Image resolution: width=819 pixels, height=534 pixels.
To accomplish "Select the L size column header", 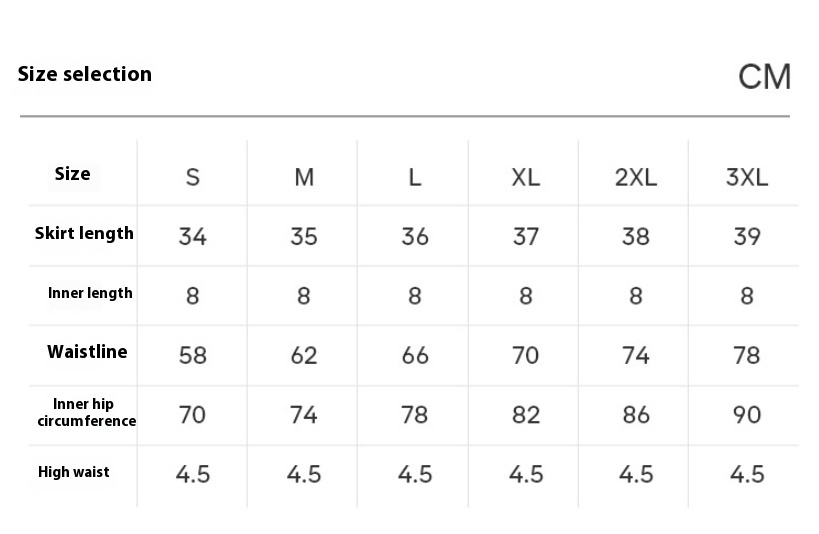I will pyautogui.click(x=415, y=178).
